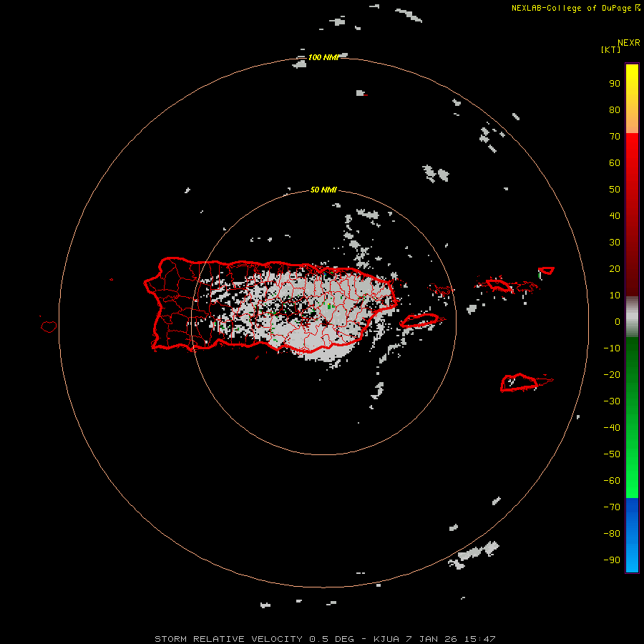Click the -20 value on the velocity scale

click(x=612, y=374)
